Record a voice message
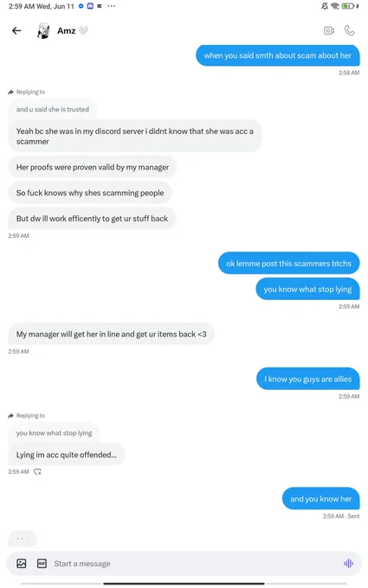The height and width of the screenshot is (588, 368). pos(348,563)
